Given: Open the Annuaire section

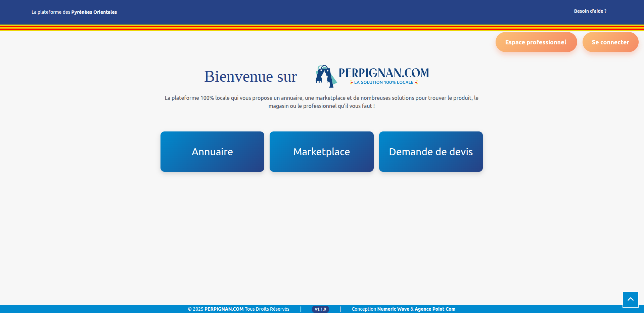Looking at the screenshot, I should pyautogui.click(x=212, y=152).
